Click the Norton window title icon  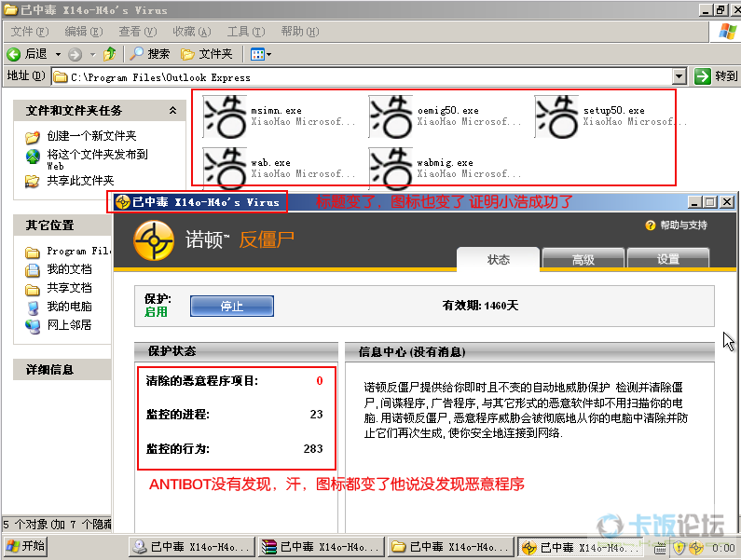(122, 202)
